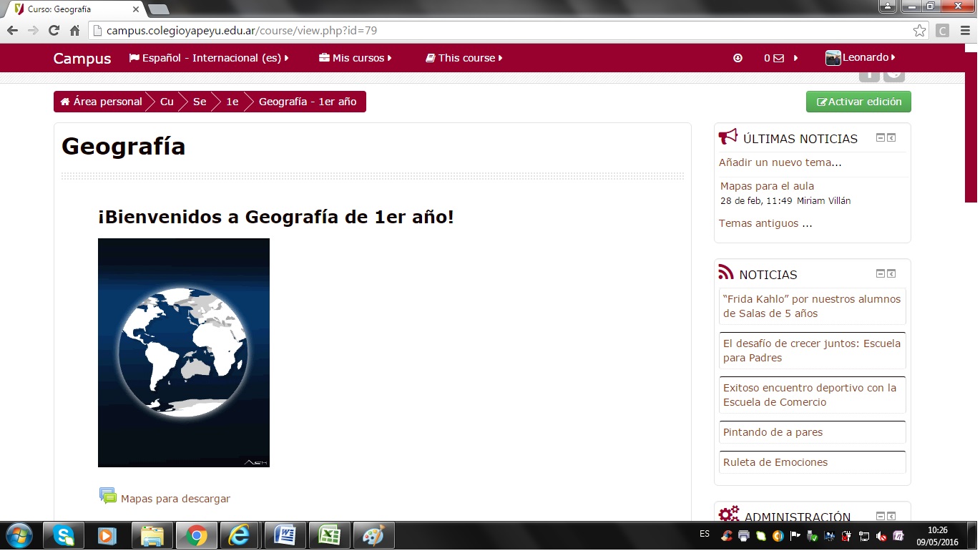Expand the Español - Internacional language dropdown
Screen dimensions: 980x551
[208, 58]
